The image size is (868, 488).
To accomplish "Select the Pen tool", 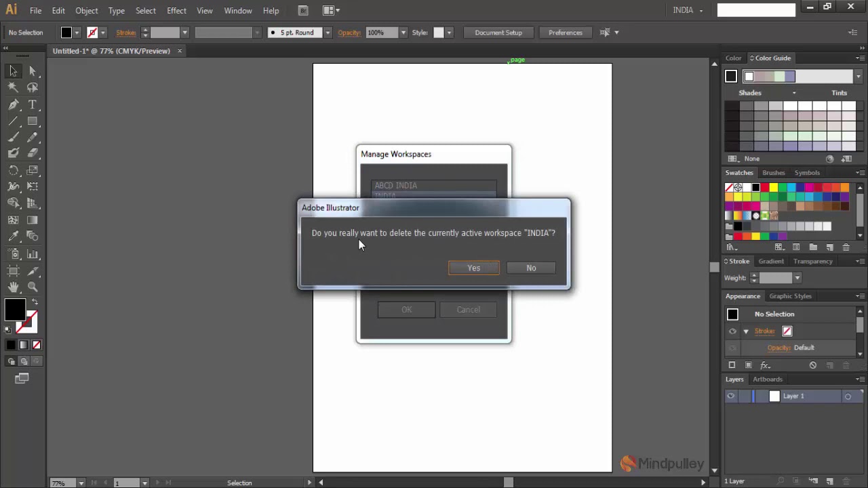I will 14,104.
